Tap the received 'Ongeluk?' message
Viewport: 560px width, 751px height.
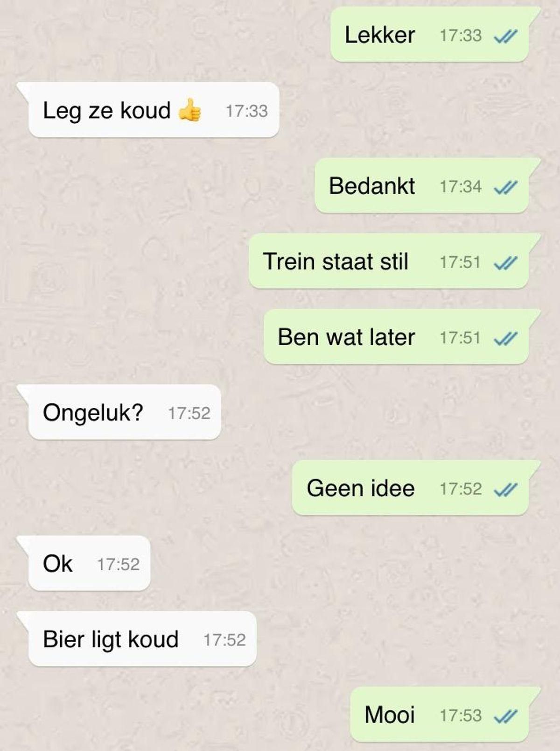pyautogui.click(x=124, y=412)
